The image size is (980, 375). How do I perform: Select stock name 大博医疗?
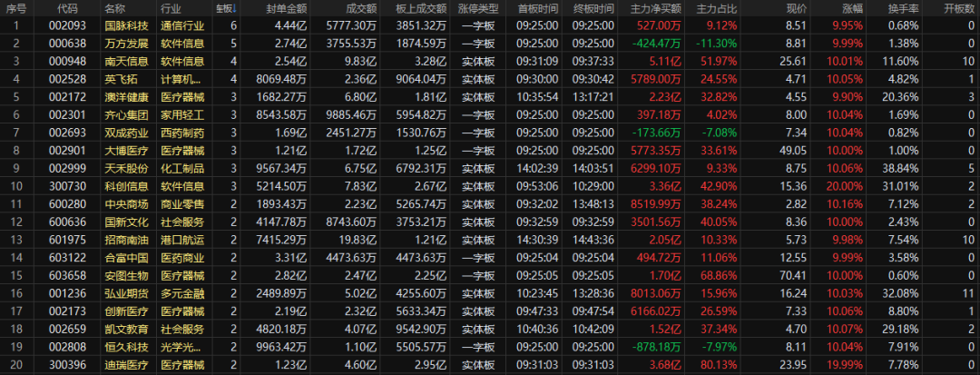tap(127, 151)
